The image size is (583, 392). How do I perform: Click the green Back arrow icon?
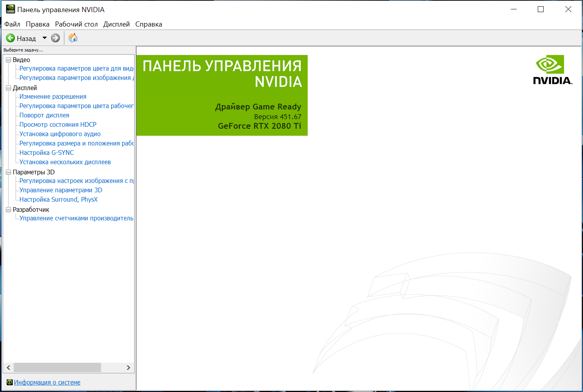[11, 38]
